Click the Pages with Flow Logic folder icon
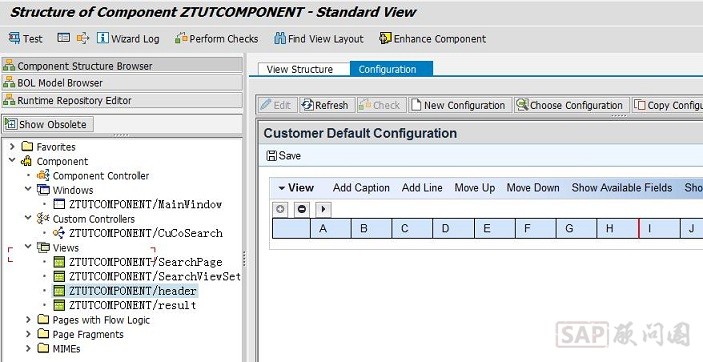Screen dimensions: 703x362 [43, 319]
